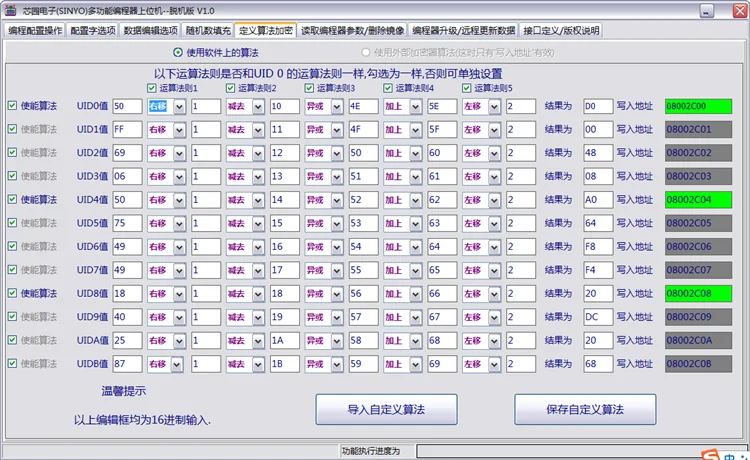Click the 以上编辑框均为16进制输入 hint text
The width and height of the screenshot is (750, 460).
[x=142, y=420]
